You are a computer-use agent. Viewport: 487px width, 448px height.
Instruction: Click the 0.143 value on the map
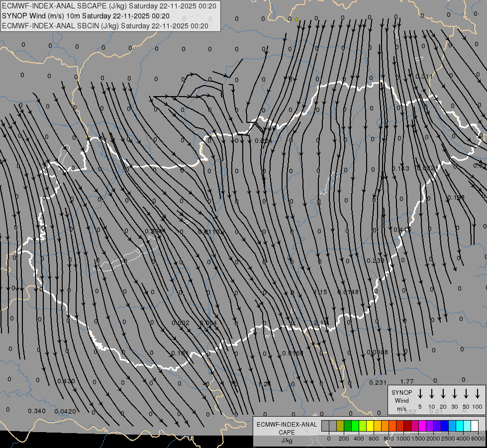pos(400,169)
